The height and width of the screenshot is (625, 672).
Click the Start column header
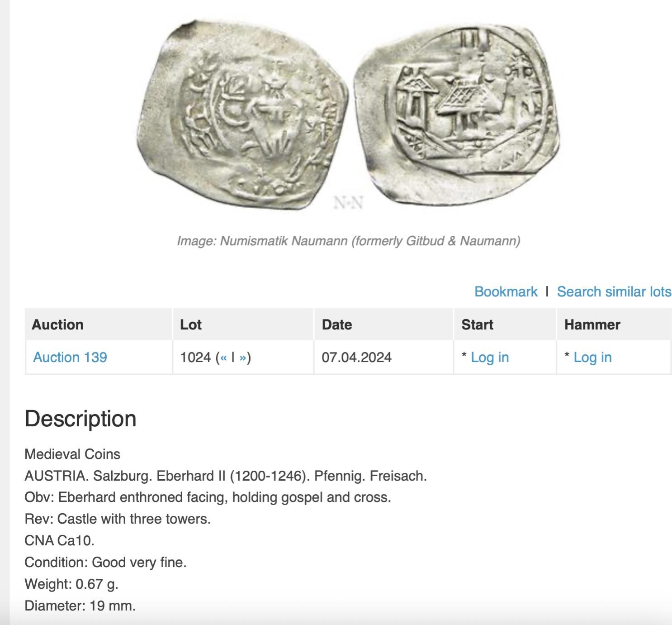pyautogui.click(x=477, y=324)
